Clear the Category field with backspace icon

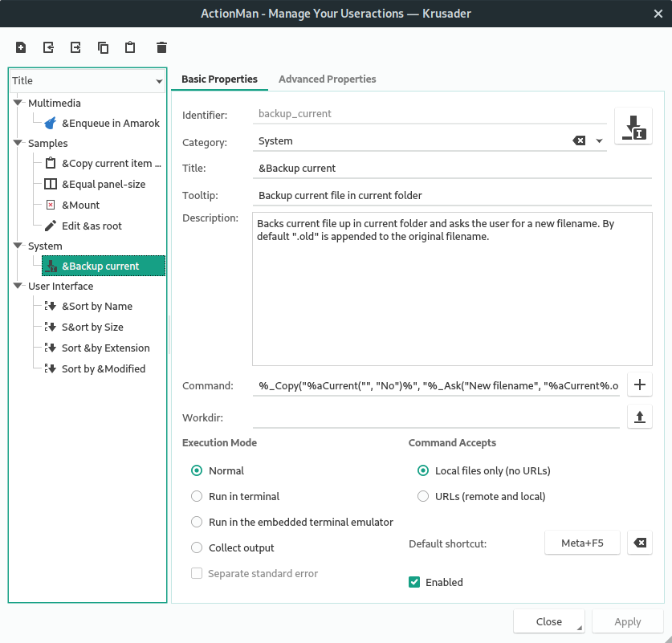pos(579,140)
